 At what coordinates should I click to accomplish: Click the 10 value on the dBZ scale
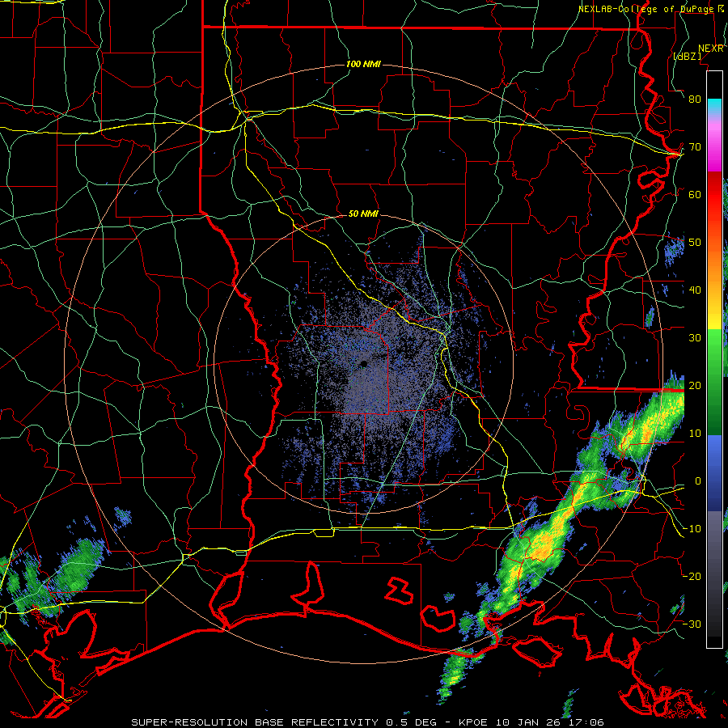(695, 434)
